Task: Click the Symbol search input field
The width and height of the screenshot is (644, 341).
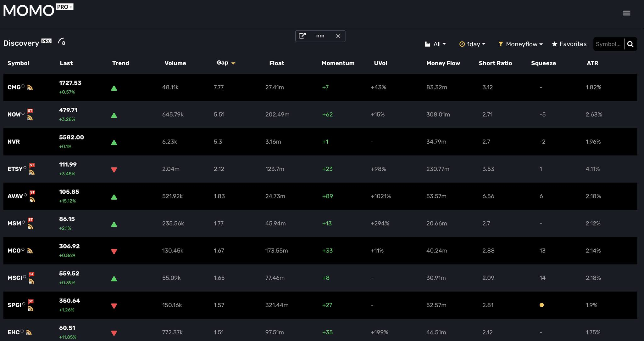Action: point(608,44)
